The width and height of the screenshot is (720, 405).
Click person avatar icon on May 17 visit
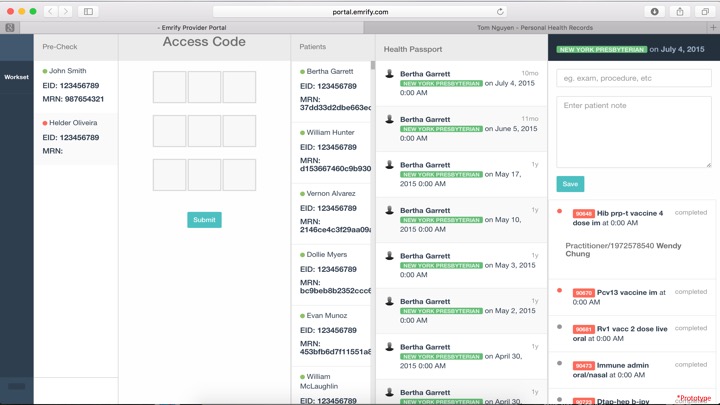click(389, 164)
